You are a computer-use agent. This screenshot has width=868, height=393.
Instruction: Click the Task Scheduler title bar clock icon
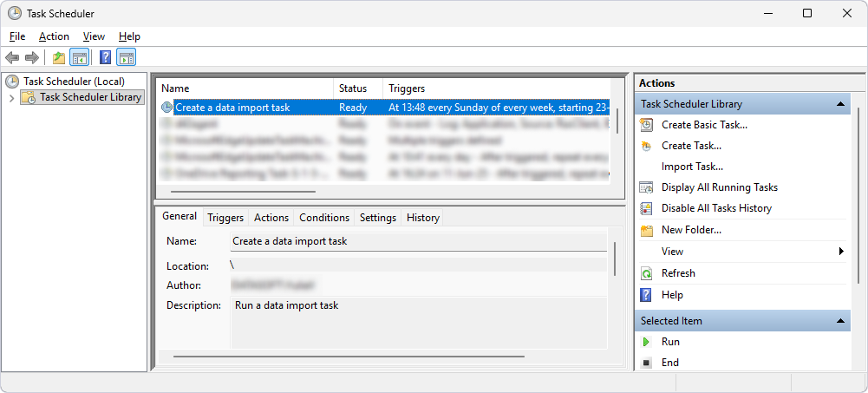15,13
